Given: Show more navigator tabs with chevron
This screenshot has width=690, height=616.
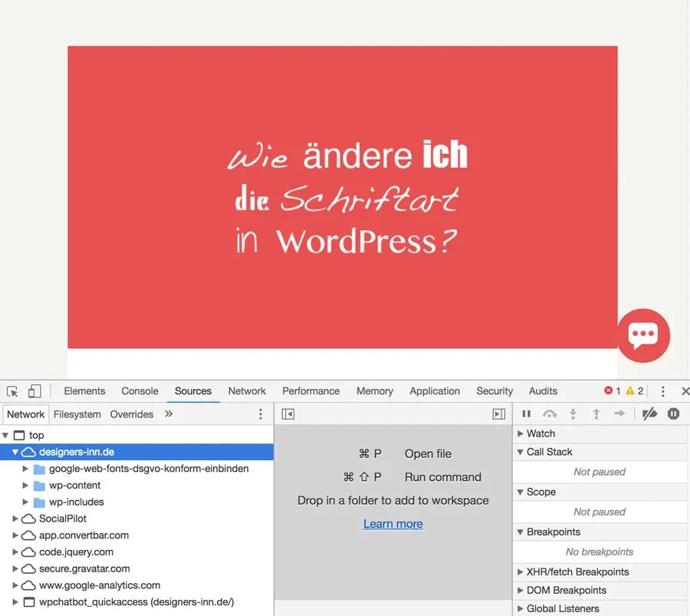Looking at the screenshot, I should pos(169,414).
